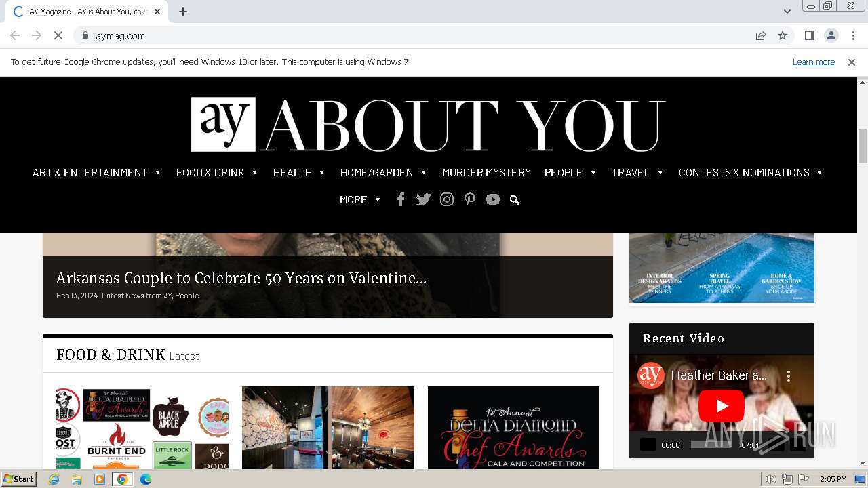
Task: Open Chrome three-dot menu
Action: tap(853, 35)
